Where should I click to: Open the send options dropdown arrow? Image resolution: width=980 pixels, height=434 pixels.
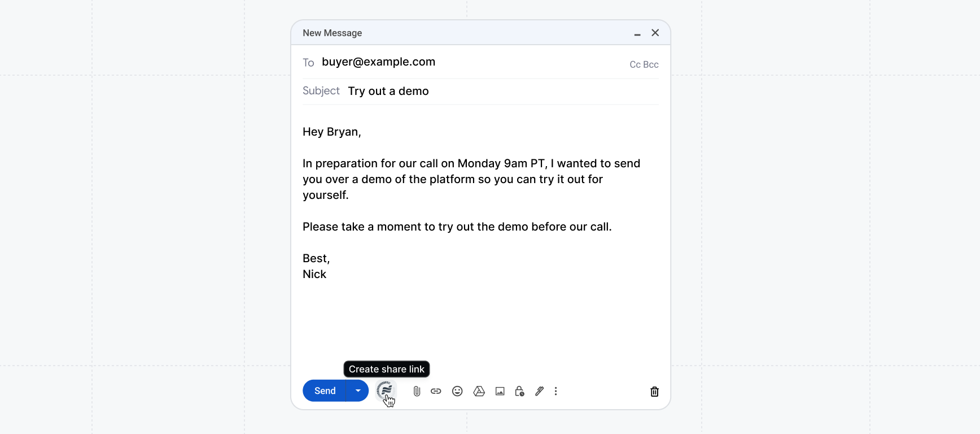click(357, 390)
